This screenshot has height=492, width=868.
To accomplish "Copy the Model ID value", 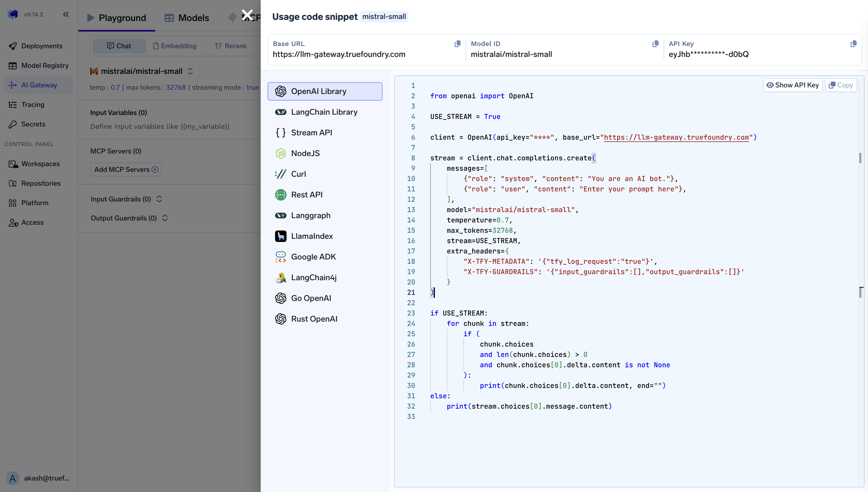I will pos(656,44).
